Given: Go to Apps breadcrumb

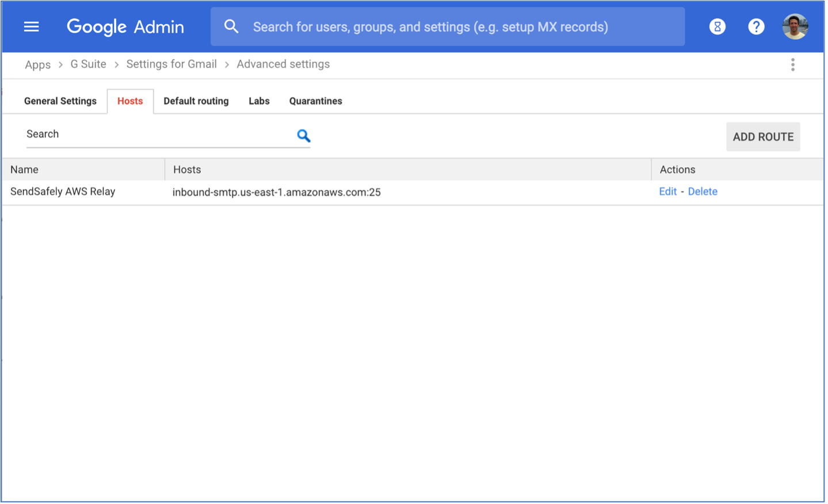Looking at the screenshot, I should click(x=37, y=64).
